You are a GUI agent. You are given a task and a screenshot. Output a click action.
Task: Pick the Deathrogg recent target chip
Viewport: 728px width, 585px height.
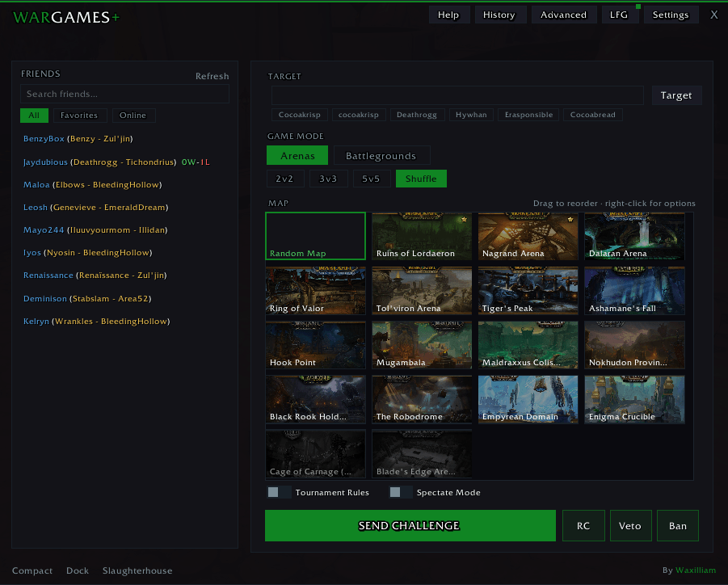click(417, 115)
